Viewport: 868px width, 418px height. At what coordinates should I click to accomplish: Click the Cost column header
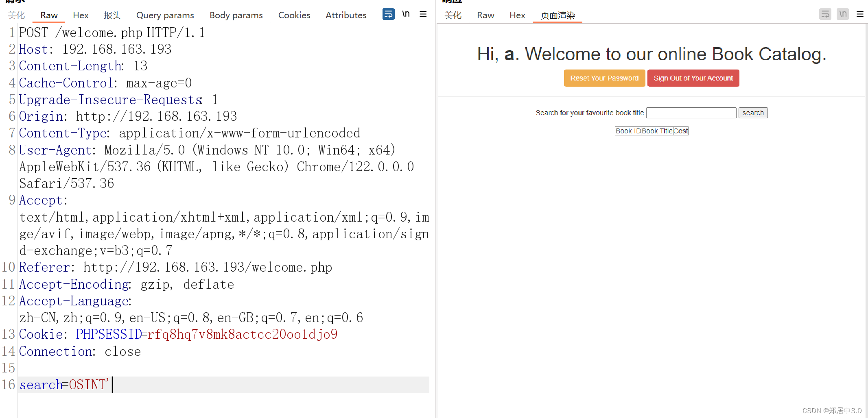680,131
